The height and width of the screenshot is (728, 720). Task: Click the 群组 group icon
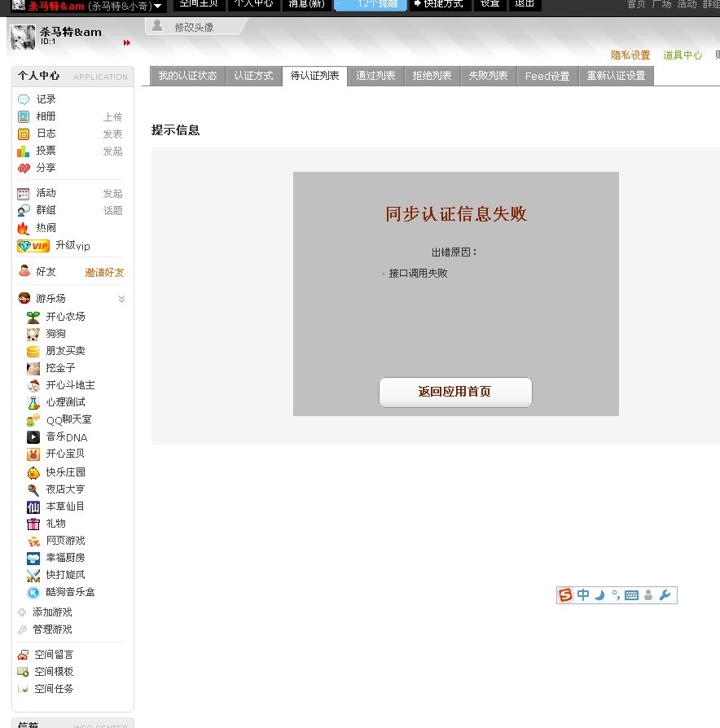click(24, 210)
